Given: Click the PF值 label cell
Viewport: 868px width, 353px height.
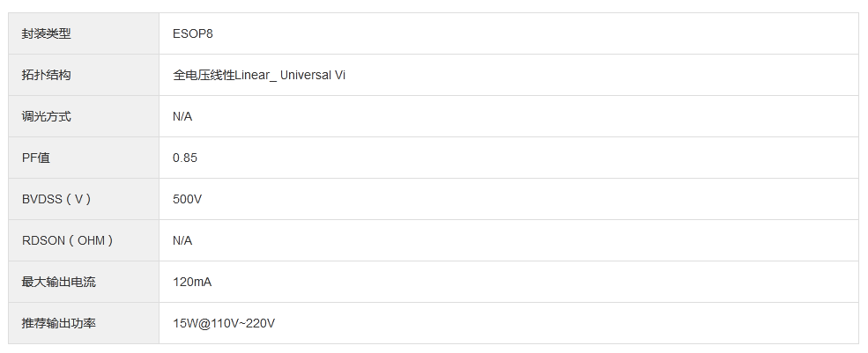Looking at the screenshot, I should 36,158.
